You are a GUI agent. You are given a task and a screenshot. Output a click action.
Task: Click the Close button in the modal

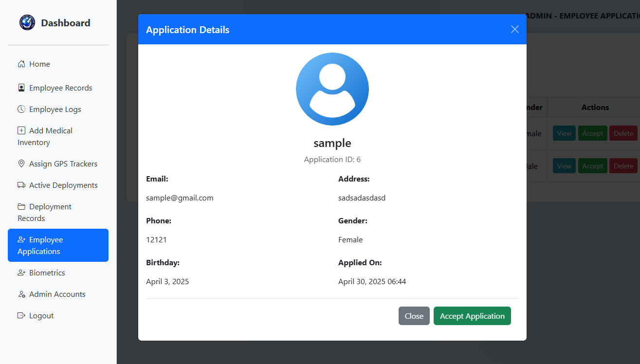tap(414, 316)
